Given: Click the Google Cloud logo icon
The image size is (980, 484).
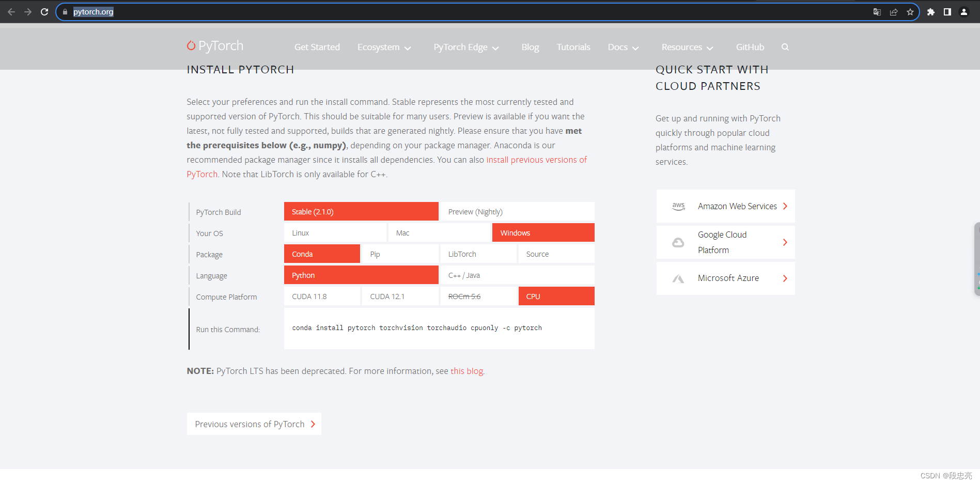Looking at the screenshot, I should coord(678,242).
